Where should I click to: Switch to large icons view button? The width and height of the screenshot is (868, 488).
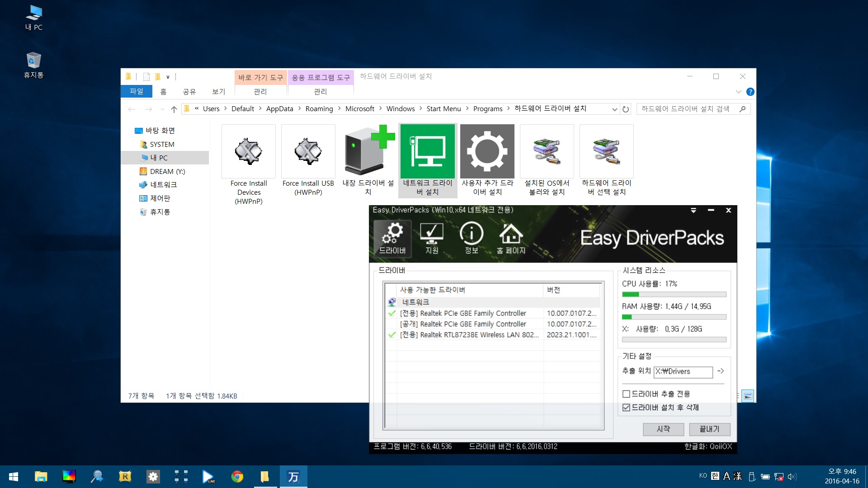coord(748,396)
